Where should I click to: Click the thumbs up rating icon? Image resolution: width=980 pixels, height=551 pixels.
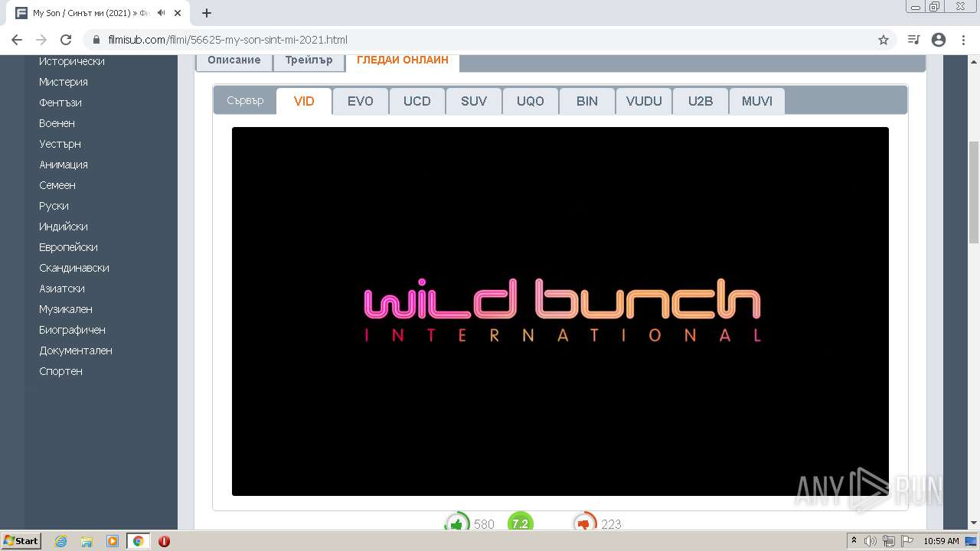(x=457, y=523)
